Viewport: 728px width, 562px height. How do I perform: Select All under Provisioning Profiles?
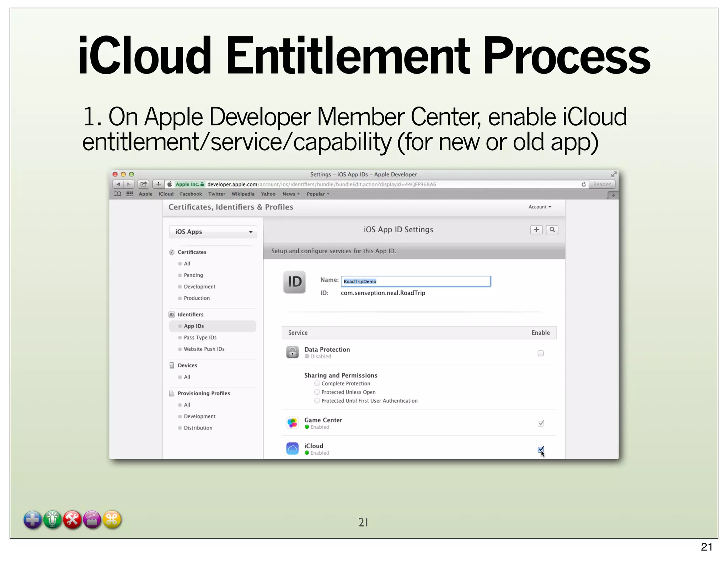pyautogui.click(x=187, y=405)
